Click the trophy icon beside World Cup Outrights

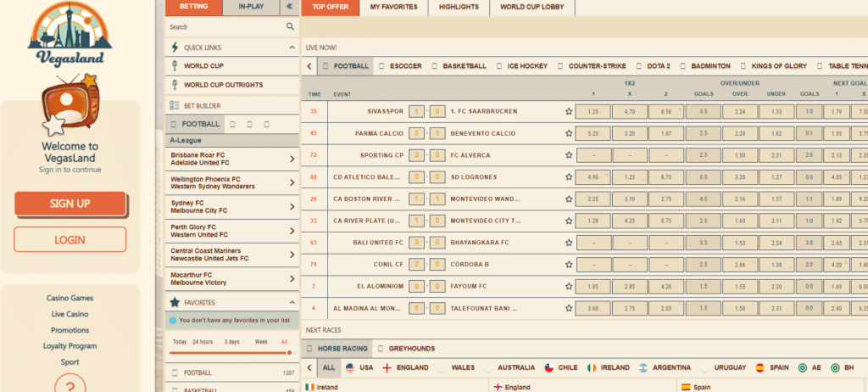click(x=175, y=85)
